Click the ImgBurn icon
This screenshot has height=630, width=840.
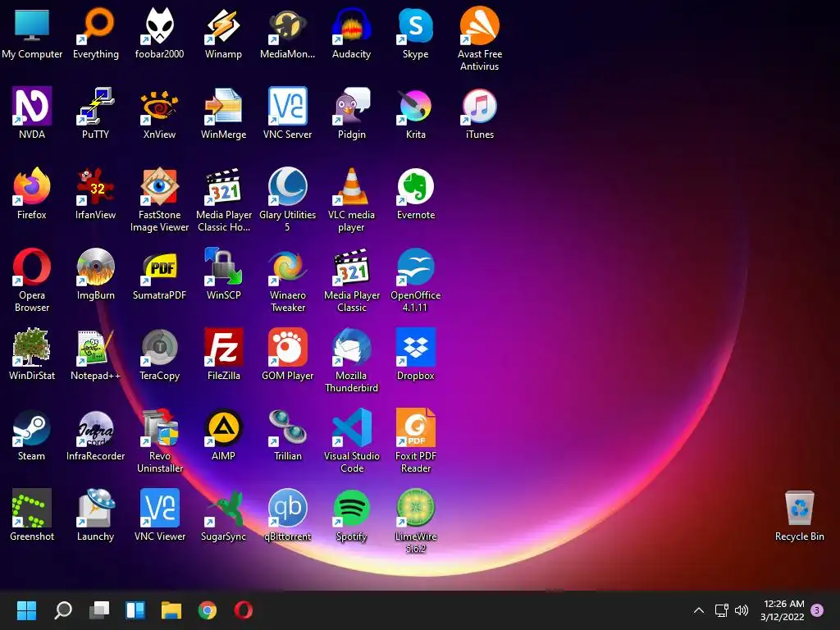(95, 267)
